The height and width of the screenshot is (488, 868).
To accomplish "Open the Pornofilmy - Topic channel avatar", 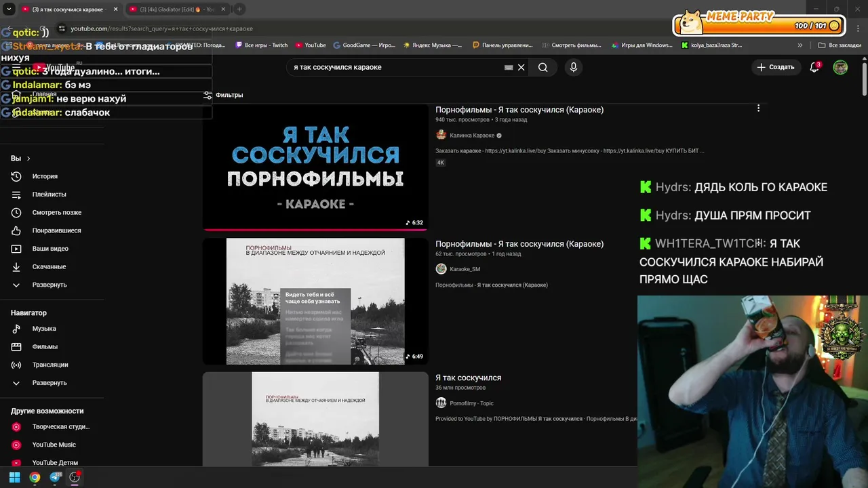I will coord(441,403).
